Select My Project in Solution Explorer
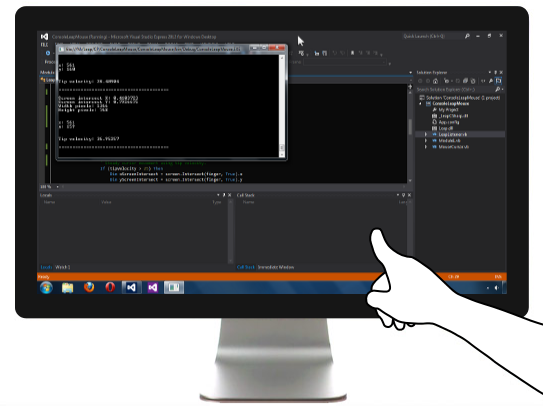Screen dimensions: 543x408 click(448, 110)
